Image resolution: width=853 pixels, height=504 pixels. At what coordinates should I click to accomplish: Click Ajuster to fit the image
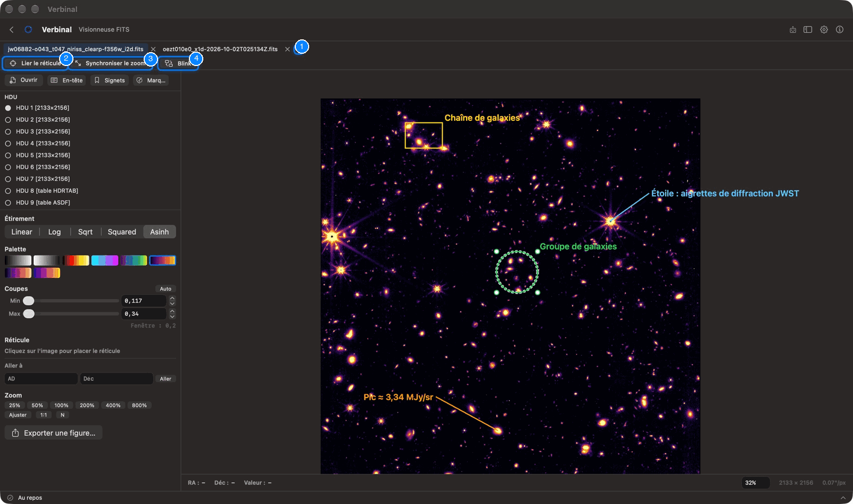[18, 415]
